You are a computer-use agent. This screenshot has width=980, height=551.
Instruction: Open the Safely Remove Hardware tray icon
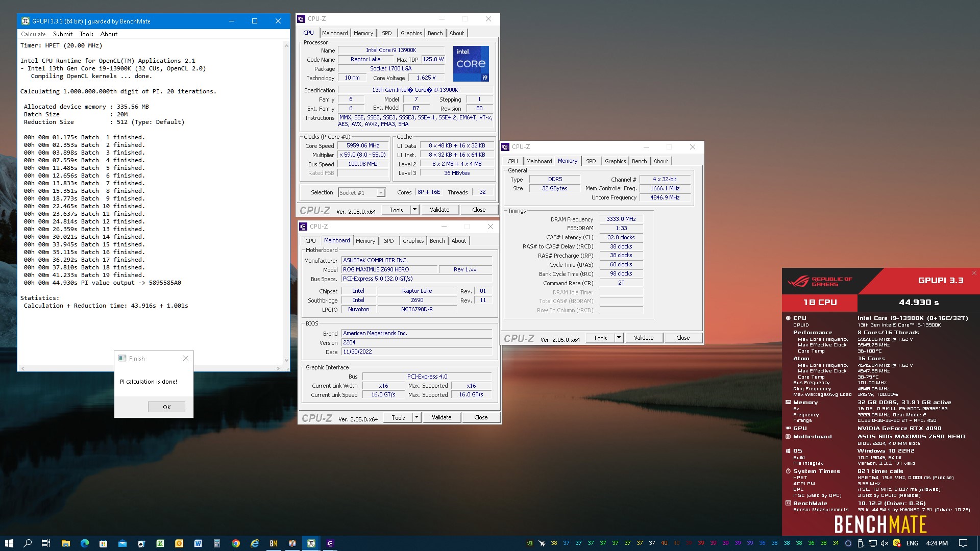861,543
